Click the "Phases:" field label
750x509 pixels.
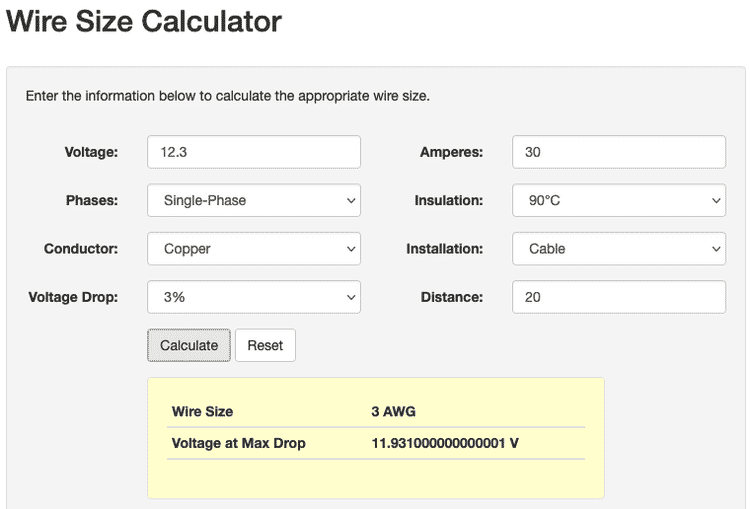click(x=91, y=200)
